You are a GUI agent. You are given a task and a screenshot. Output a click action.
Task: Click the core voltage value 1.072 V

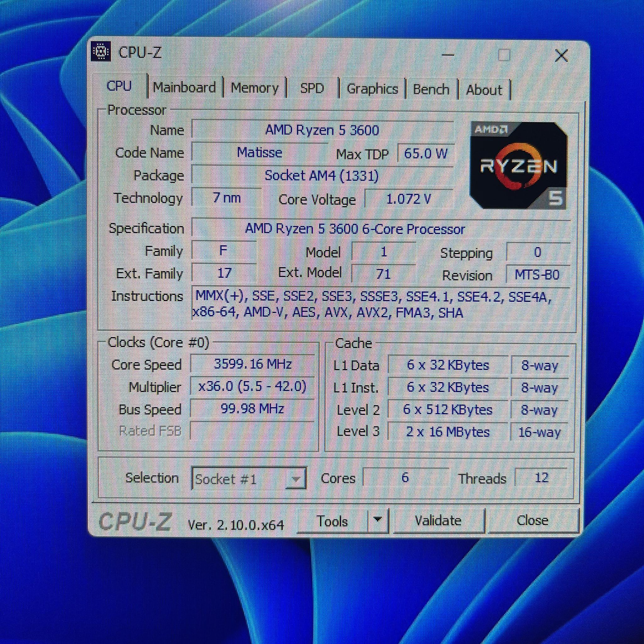click(409, 199)
